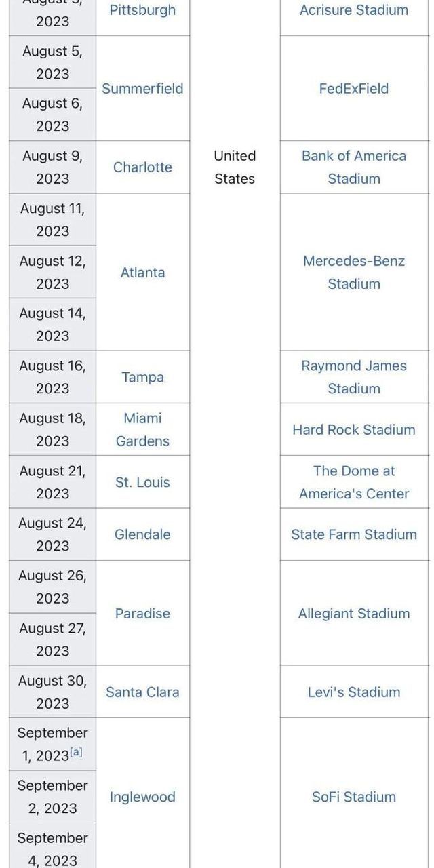Open the Mercedes-Benz Stadium link

tap(354, 272)
